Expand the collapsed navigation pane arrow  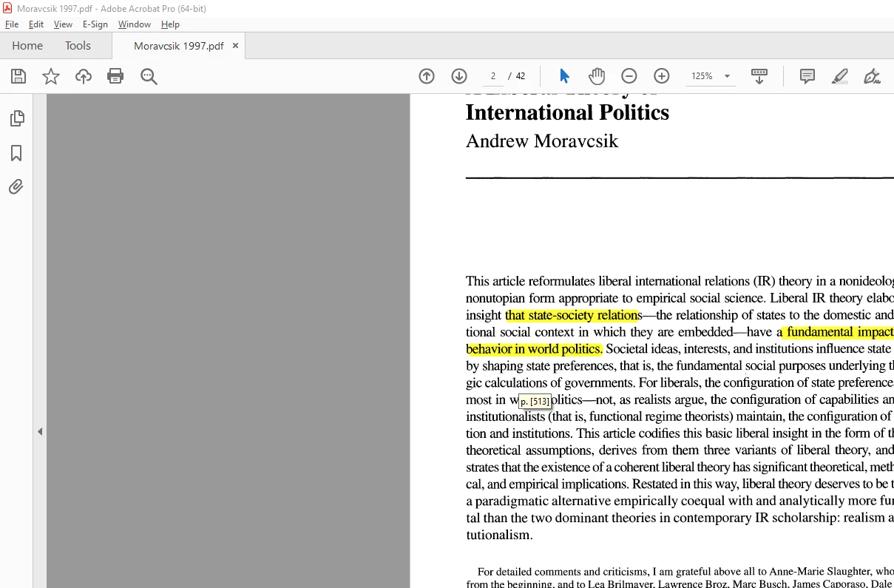click(x=40, y=432)
